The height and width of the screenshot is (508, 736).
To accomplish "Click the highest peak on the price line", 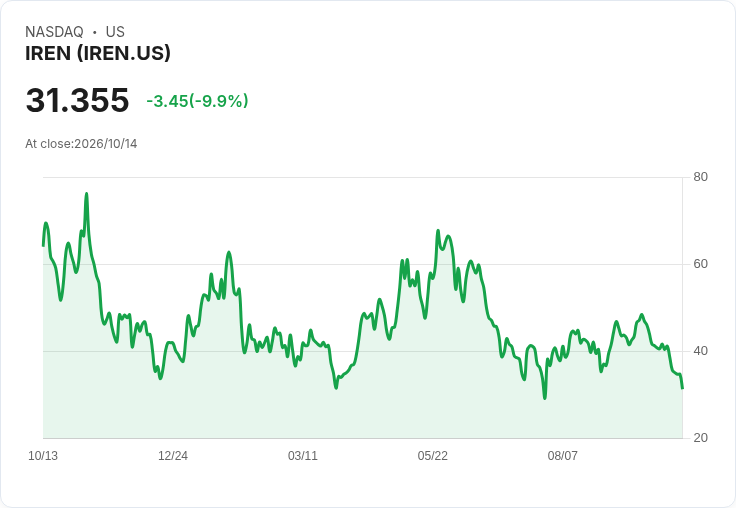I will (86, 193).
